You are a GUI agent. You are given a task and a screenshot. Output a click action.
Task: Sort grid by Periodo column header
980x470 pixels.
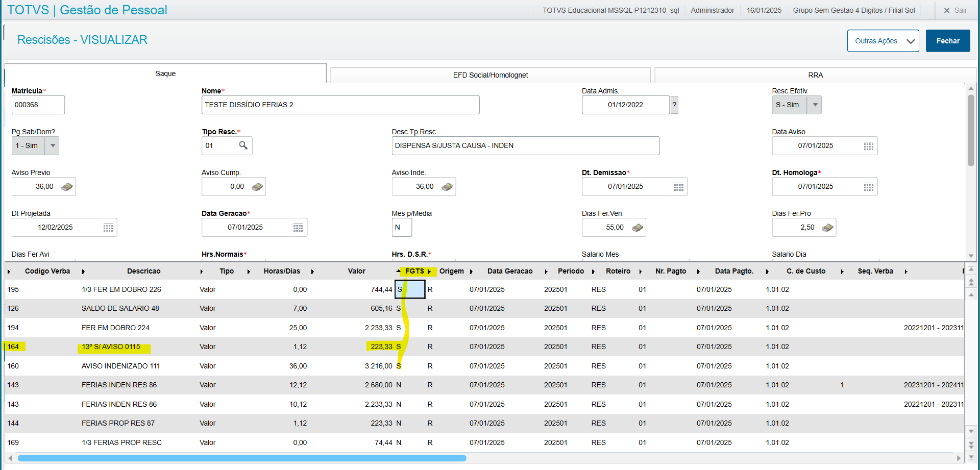click(x=571, y=271)
